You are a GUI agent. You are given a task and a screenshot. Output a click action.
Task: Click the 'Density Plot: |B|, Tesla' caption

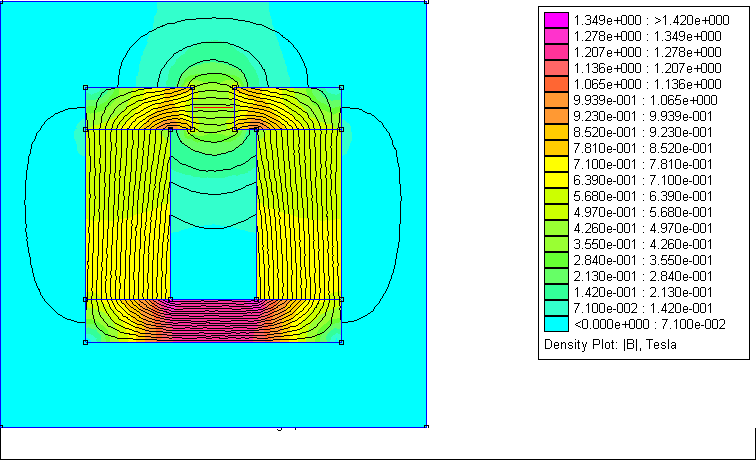tap(610, 344)
